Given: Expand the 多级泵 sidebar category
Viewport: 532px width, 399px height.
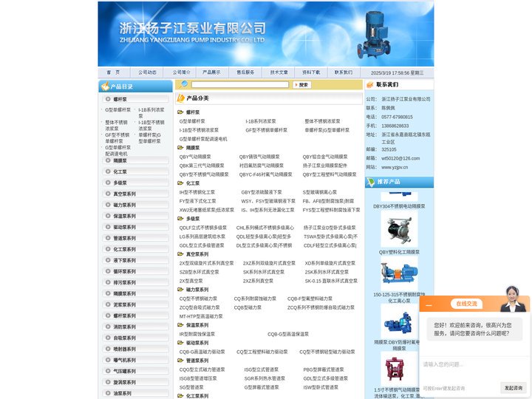Looking at the screenshot, I should pos(135,183).
